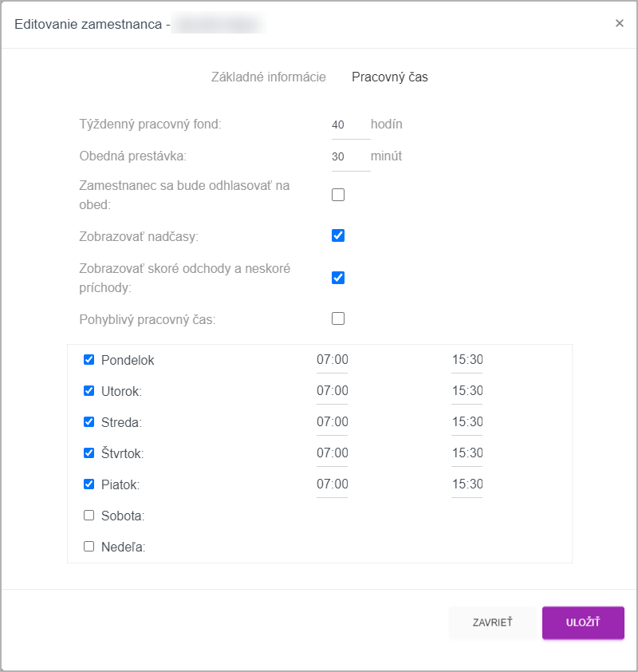Toggle early departures and late arrivals checkbox

click(x=338, y=278)
